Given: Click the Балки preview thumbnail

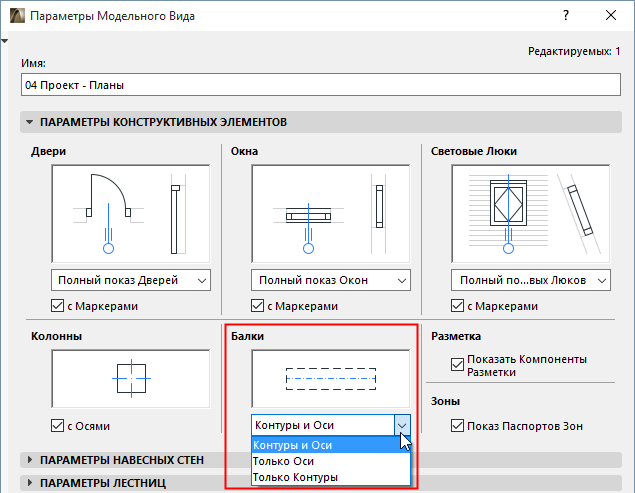Looking at the screenshot, I should 331,379.
